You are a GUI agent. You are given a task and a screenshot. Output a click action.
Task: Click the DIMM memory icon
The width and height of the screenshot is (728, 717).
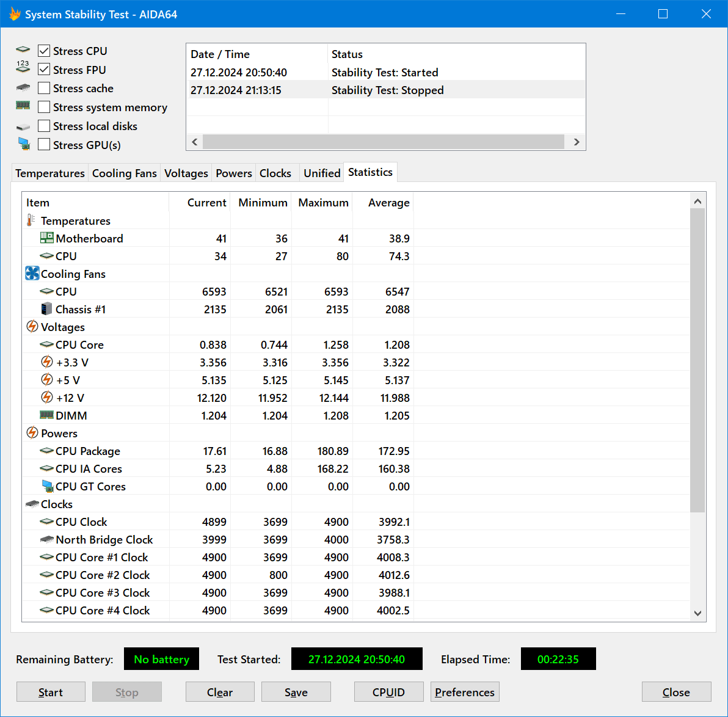(x=46, y=415)
